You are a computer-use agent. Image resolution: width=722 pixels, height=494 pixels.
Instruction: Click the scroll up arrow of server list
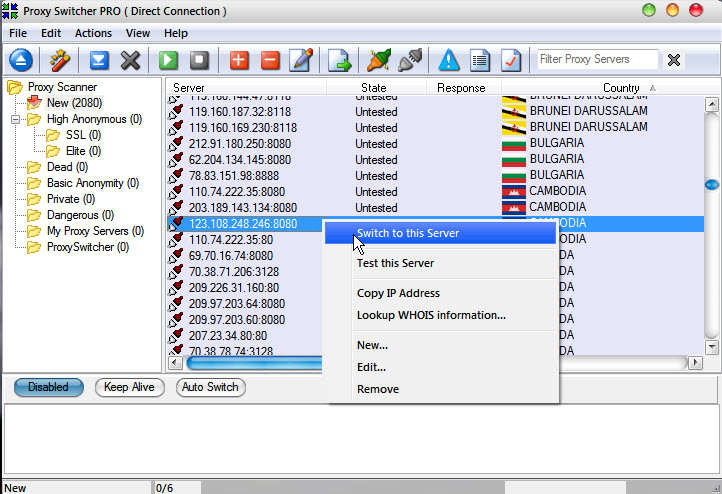coord(712,105)
